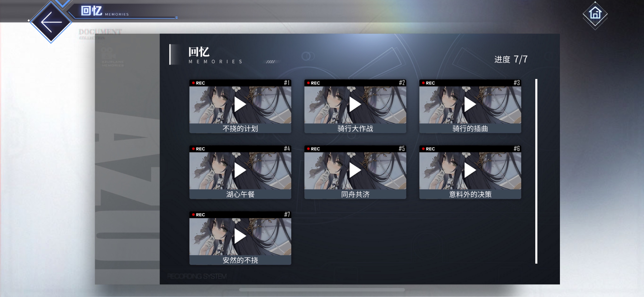Click the REC indicator on card #5
The image size is (644, 297).
pos(313,149)
